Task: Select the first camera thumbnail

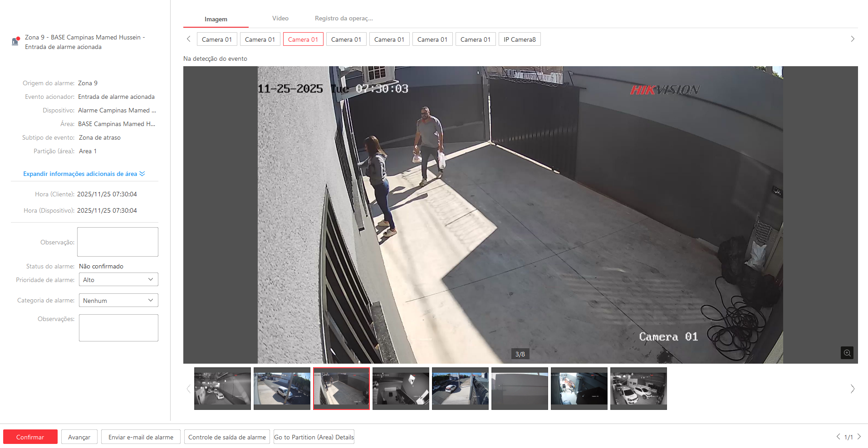Action: [x=222, y=388]
